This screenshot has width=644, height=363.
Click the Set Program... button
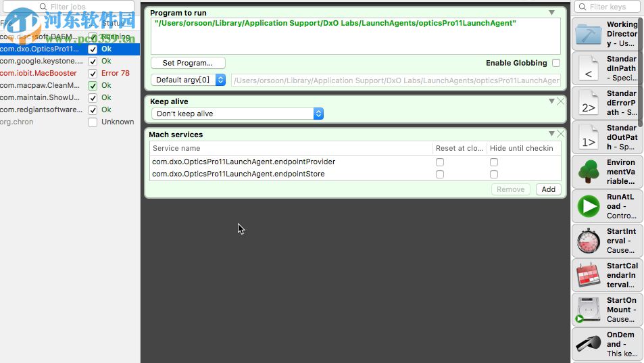pos(188,63)
